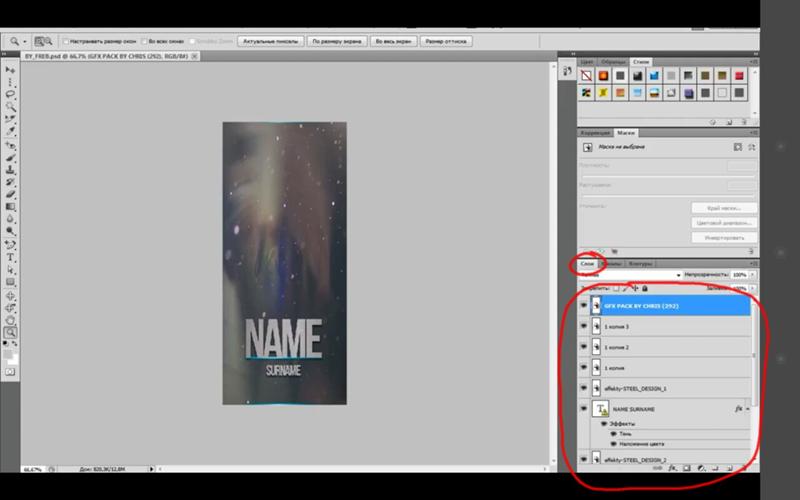This screenshot has height=500, width=800.
Task: Toggle Quick Mask mode at toolbox bottom
Action: (x=10, y=372)
